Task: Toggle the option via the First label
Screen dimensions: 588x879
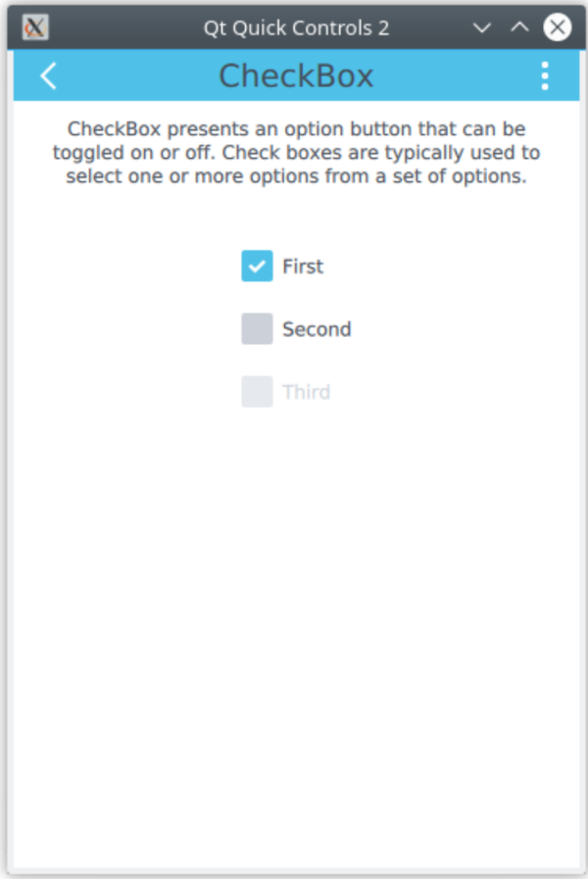Action: 303,267
